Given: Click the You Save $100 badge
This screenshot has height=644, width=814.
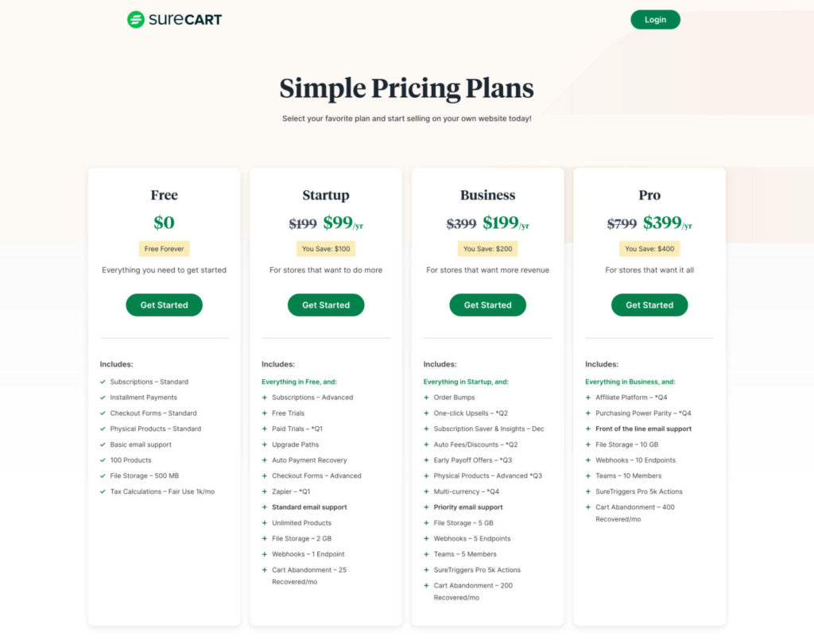Looking at the screenshot, I should point(325,249).
